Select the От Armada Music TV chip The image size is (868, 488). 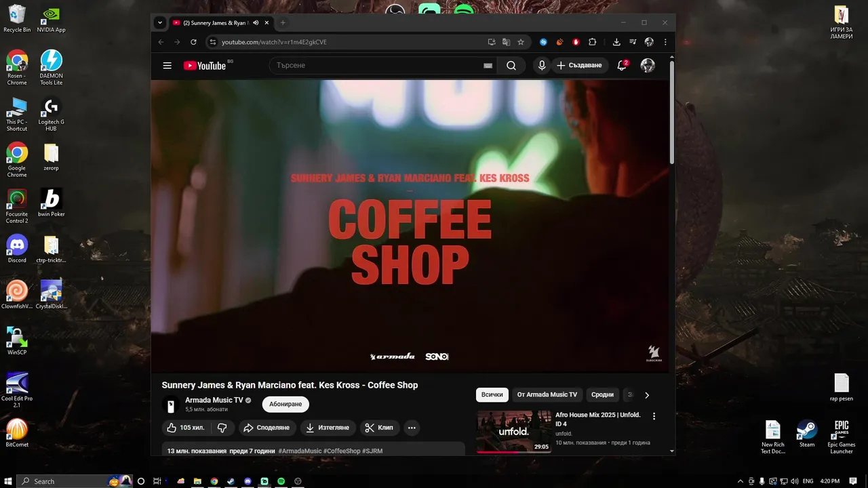pos(547,394)
